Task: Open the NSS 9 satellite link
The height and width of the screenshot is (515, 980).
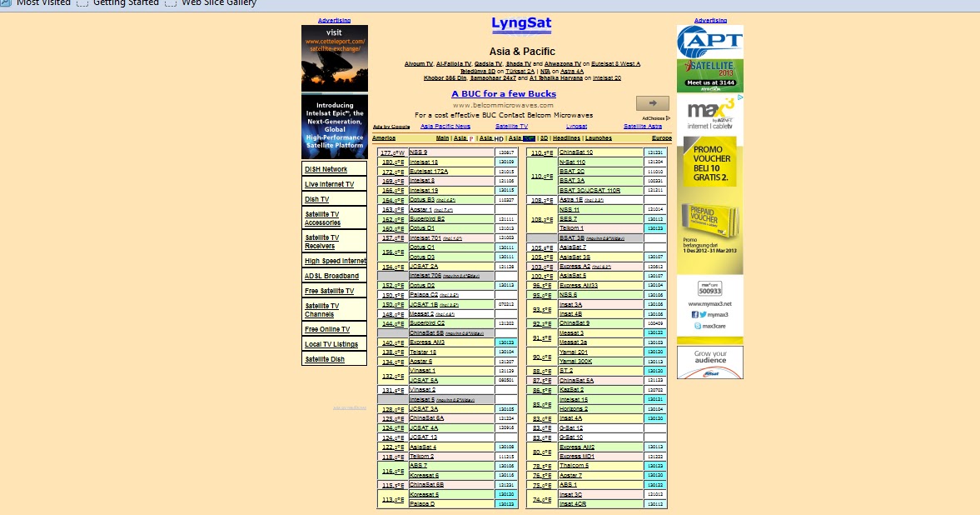Action: tap(418, 152)
